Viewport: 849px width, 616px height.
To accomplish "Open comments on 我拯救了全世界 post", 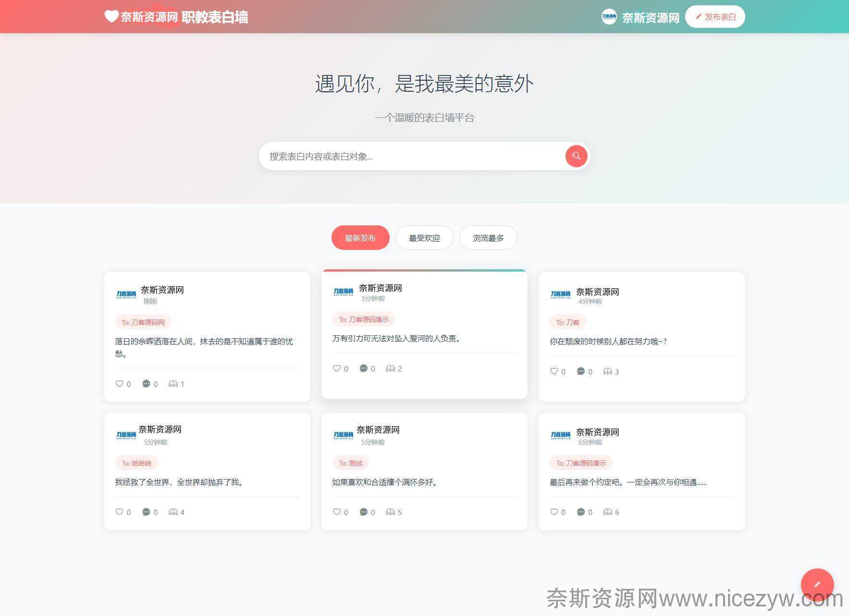I will [146, 512].
